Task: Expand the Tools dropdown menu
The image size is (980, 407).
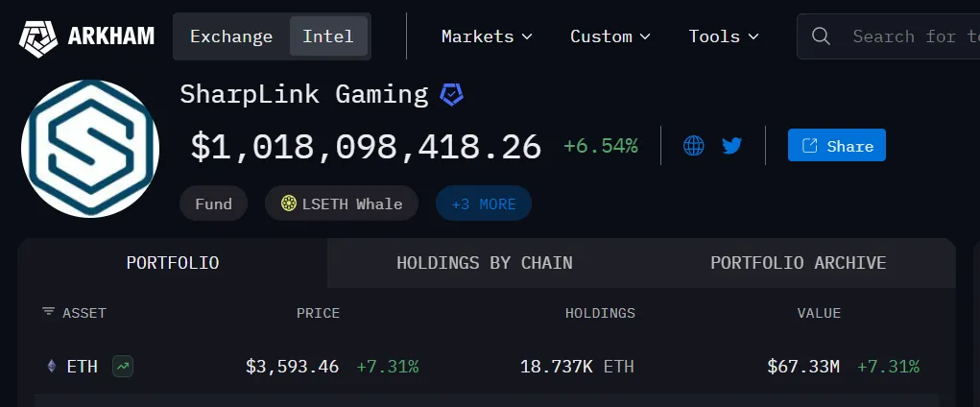Action: click(724, 36)
